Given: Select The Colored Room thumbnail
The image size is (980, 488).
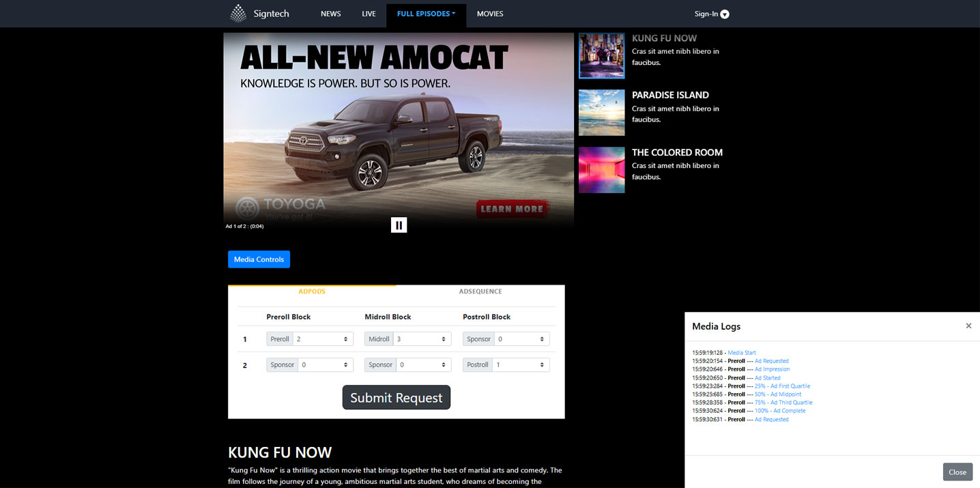Looking at the screenshot, I should click(x=601, y=170).
